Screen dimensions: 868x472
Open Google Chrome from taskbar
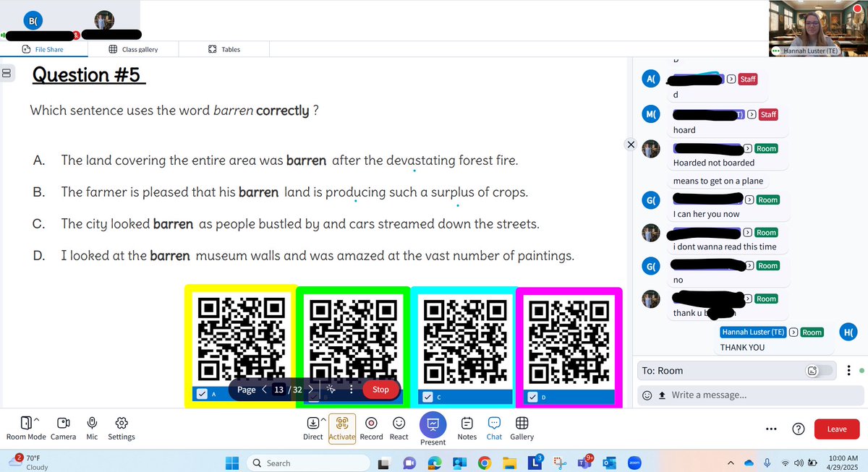tap(484, 463)
